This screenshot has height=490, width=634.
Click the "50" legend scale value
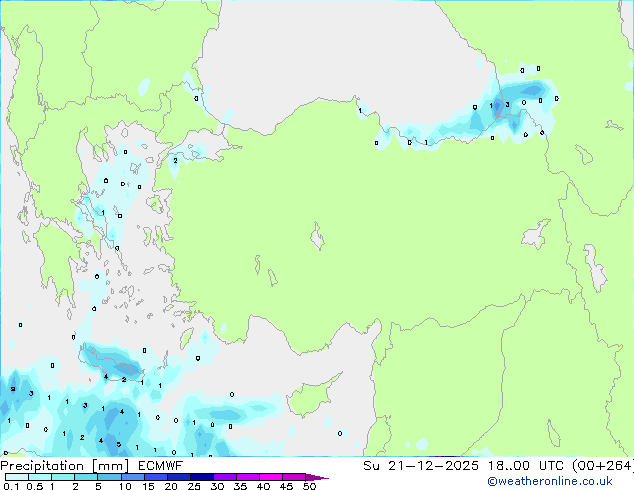click(309, 486)
